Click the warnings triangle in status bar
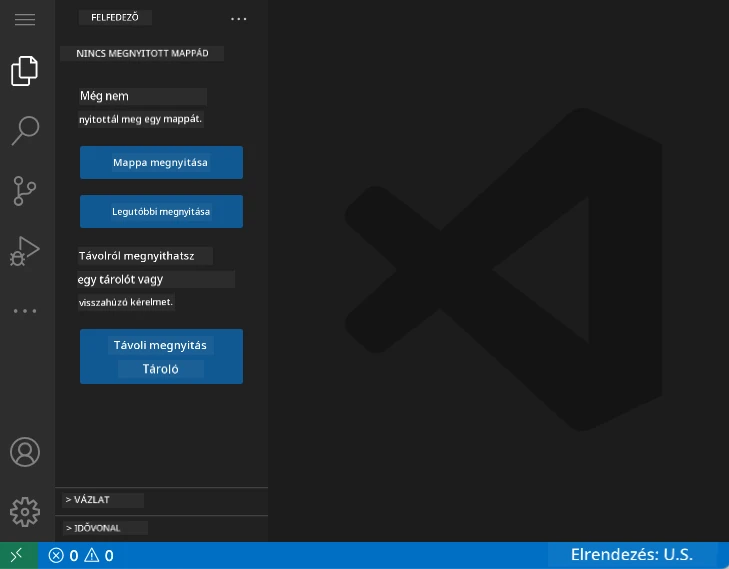This screenshot has width=729, height=569. (92, 555)
